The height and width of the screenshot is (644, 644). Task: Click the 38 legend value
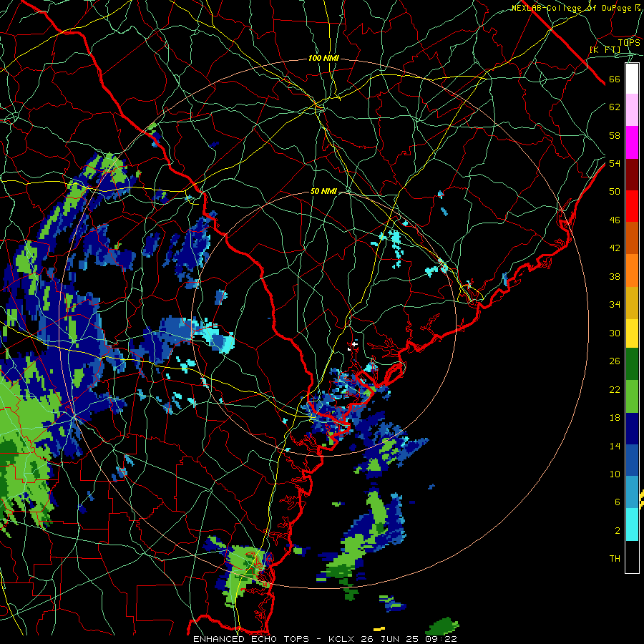point(615,276)
